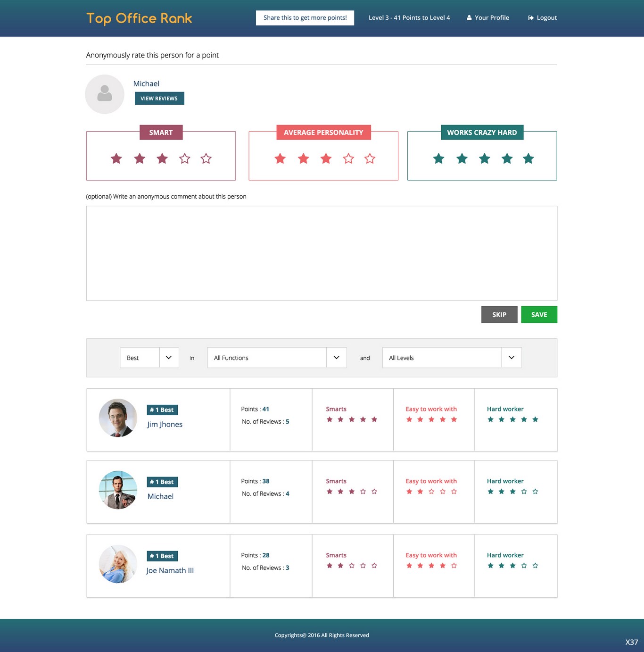The height and width of the screenshot is (652, 644).
Task: Give Works Crazy Hard two stars
Action: point(462,159)
